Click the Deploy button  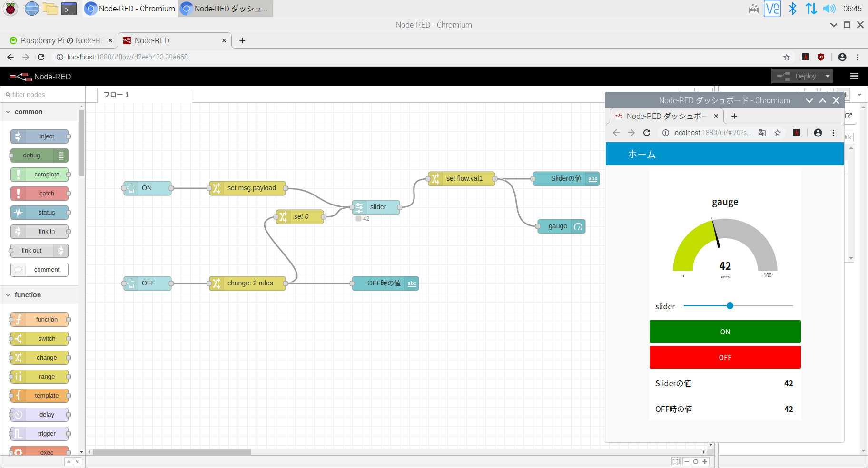[797, 76]
